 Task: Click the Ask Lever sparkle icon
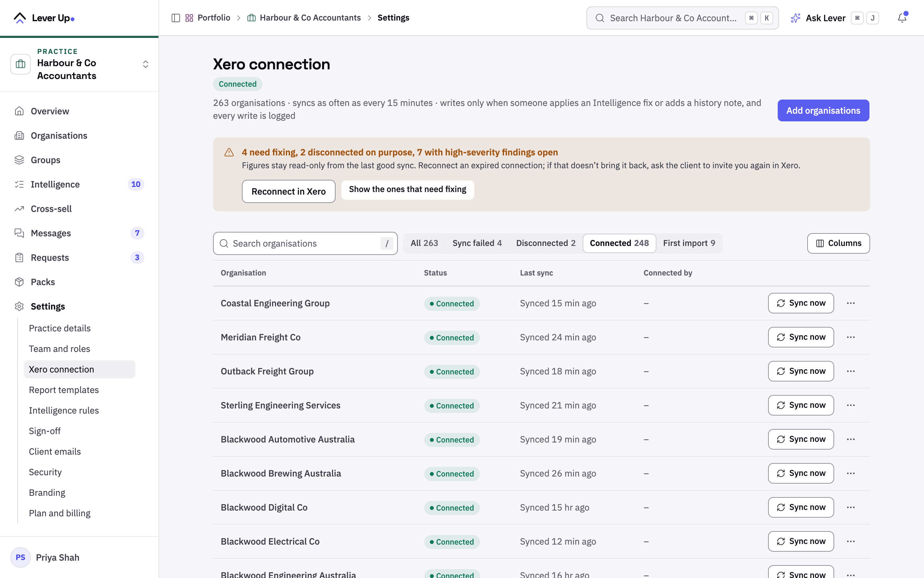pyautogui.click(x=795, y=18)
